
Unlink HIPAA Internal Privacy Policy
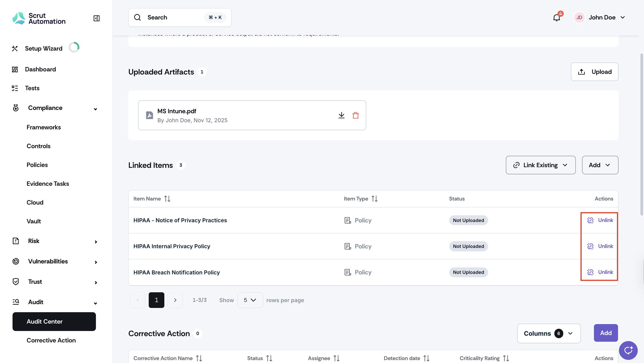[600, 246]
